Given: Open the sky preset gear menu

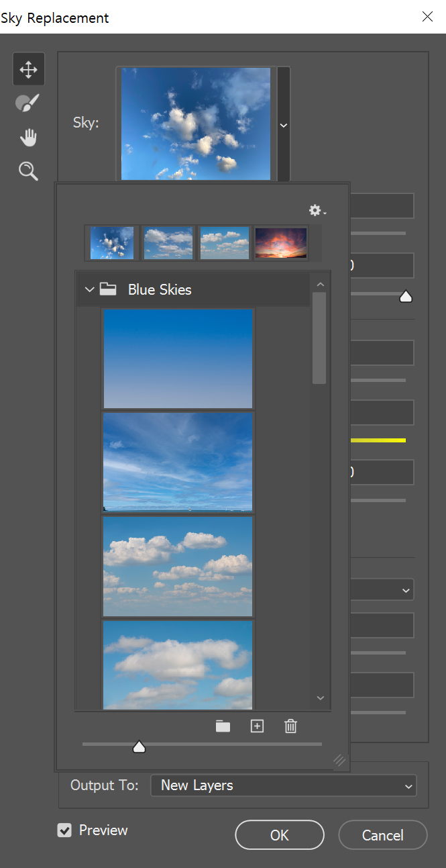Looking at the screenshot, I should pos(317,211).
